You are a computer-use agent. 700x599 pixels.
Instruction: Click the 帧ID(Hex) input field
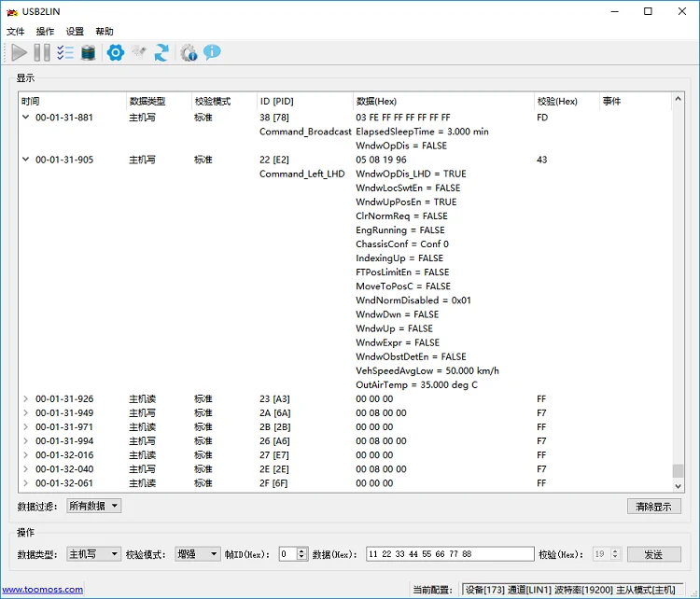click(x=288, y=554)
